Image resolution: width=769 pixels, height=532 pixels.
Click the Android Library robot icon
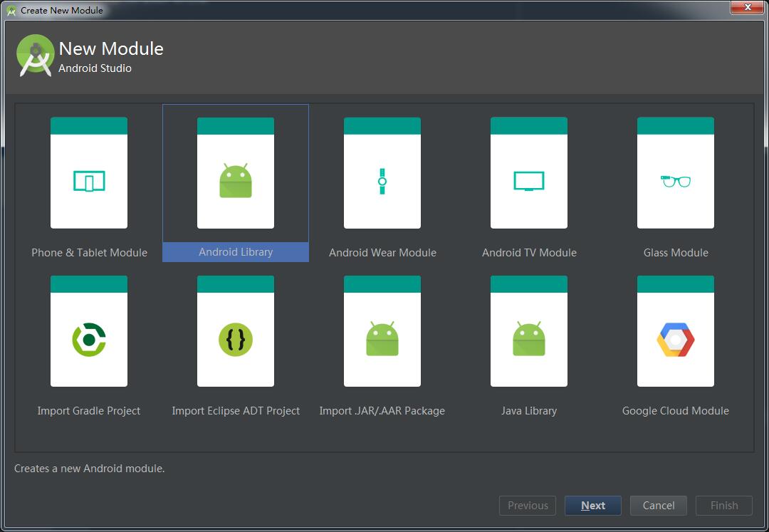click(x=236, y=181)
